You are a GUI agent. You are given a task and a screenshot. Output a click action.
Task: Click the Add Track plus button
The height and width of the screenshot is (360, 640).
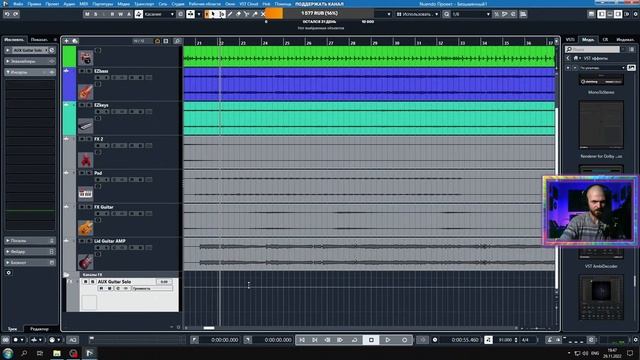67,41
